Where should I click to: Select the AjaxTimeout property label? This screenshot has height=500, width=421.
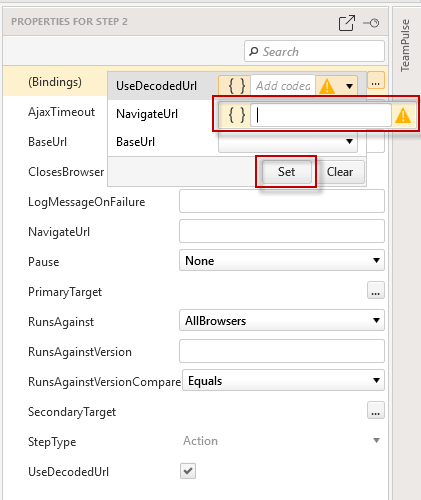coord(61,112)
